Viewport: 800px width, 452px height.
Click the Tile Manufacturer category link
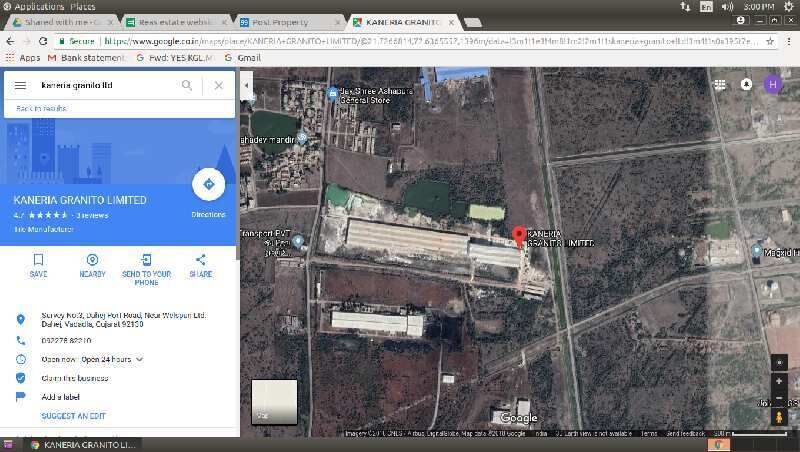tap(43, 230)
